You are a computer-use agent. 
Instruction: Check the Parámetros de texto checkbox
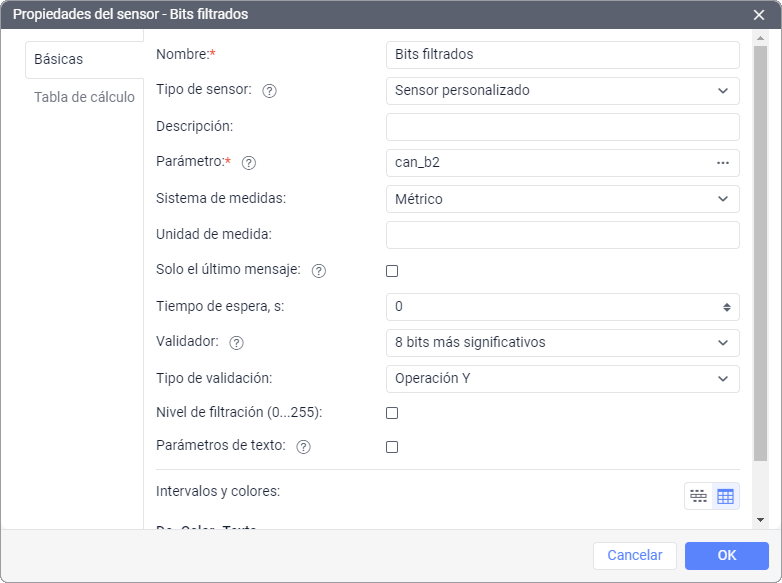[392, 447]
